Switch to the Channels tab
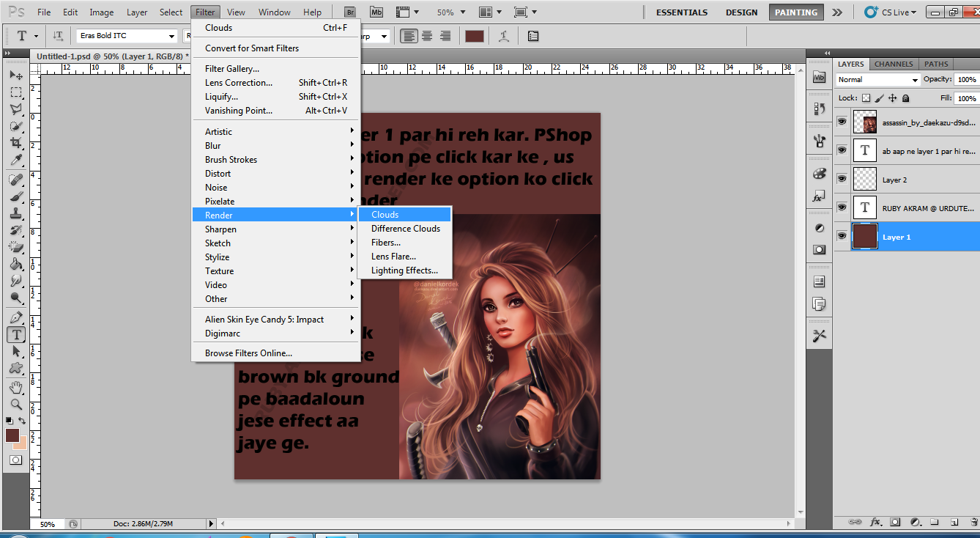 (x=894, y=64)
